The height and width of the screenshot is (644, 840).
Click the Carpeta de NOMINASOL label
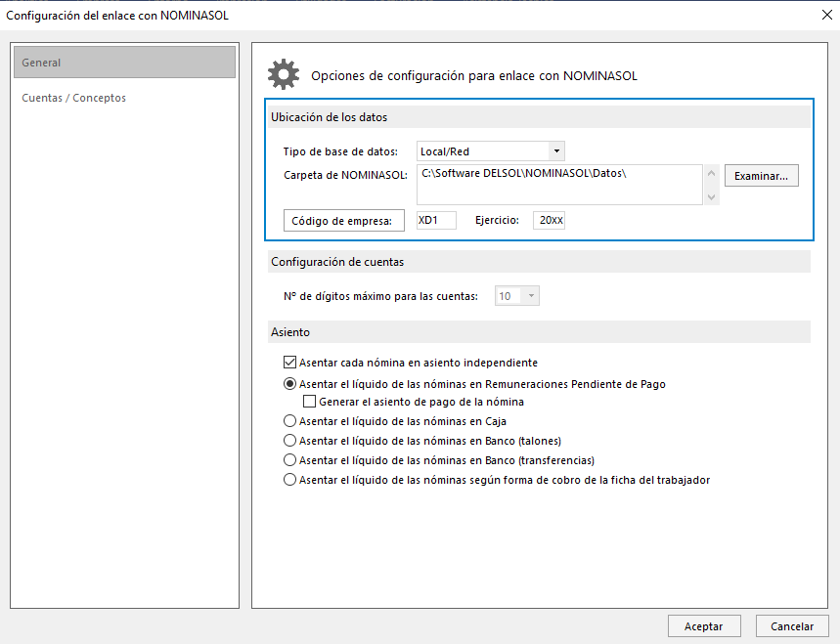pos(345,175)
